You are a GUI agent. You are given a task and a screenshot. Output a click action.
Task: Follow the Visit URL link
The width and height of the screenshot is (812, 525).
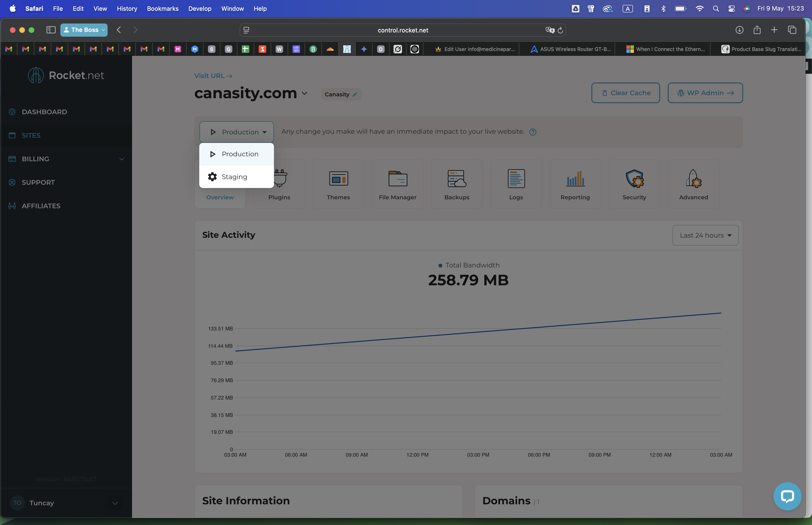coord(213,76)
